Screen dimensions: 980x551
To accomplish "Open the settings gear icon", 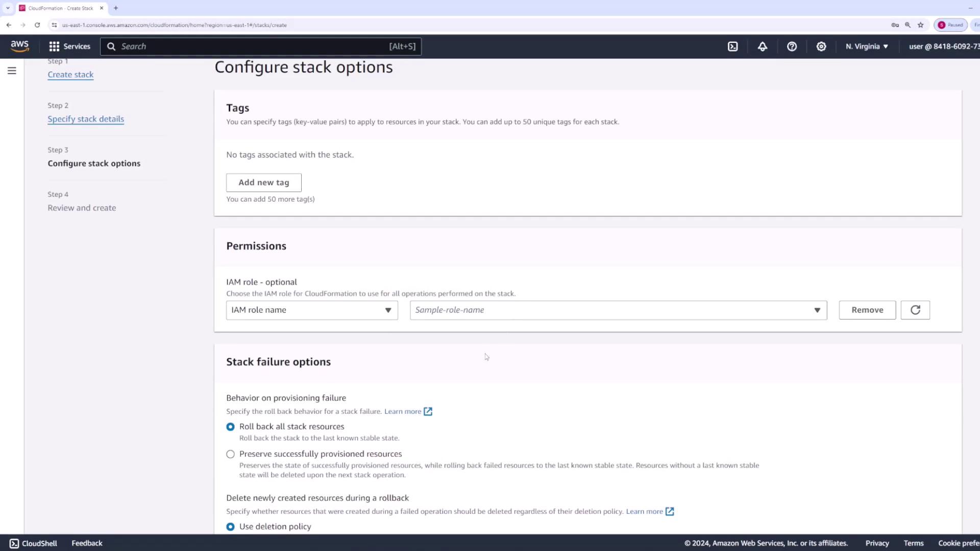I will (x=821, y=46).
